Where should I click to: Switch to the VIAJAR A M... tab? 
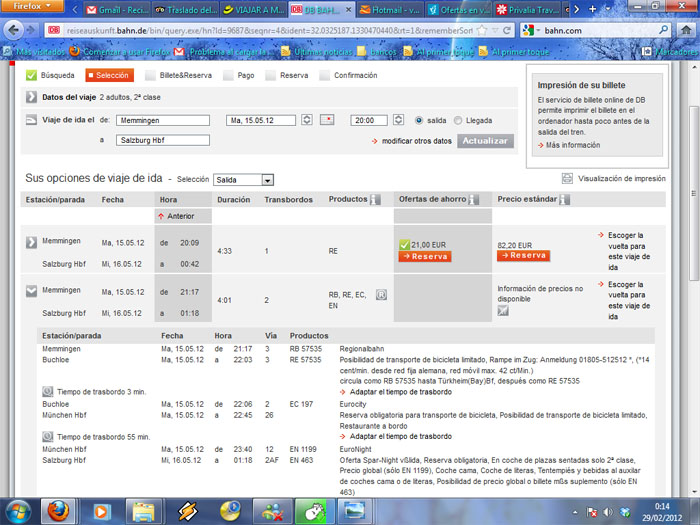click(x=254, y=10)
